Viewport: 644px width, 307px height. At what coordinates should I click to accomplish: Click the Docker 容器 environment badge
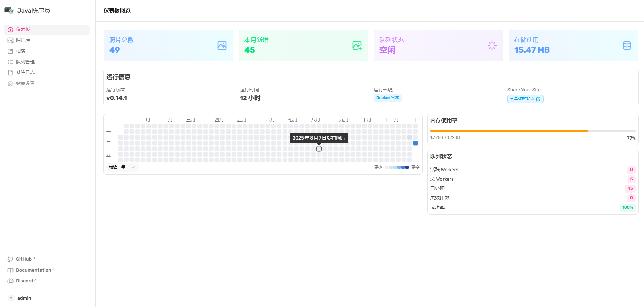coord(387,98)
